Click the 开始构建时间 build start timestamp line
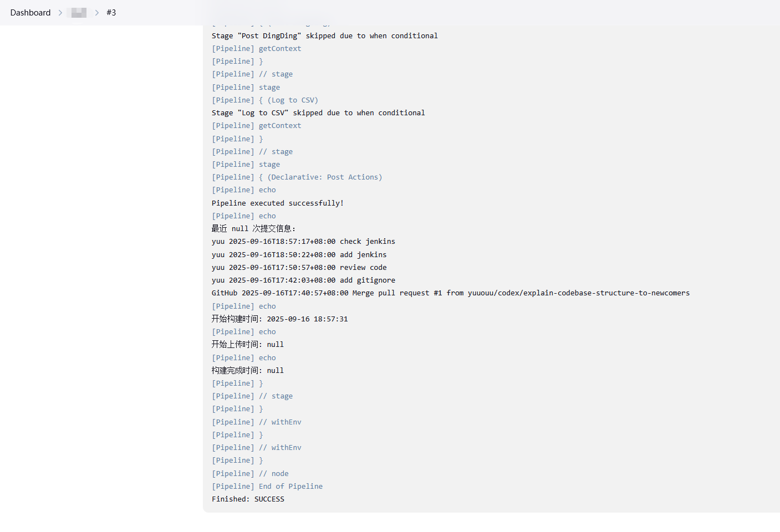780x532 pixels. (x=279, y=319)
